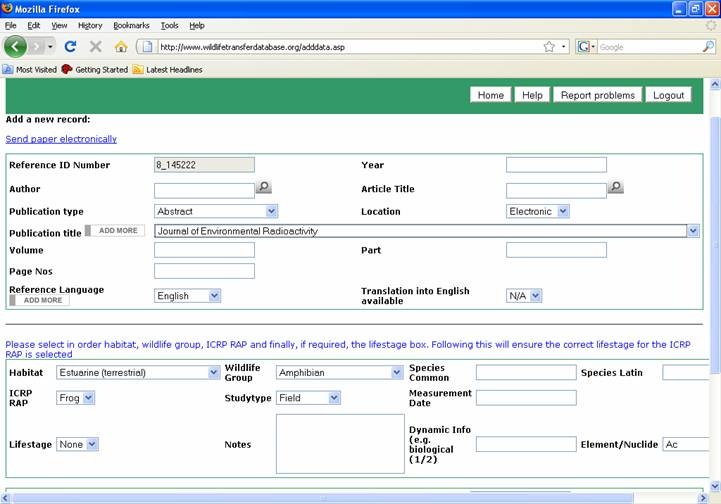Screen dimensions: 721x504
Task: Click the Google search box
Action: click(x=650, y=47)
